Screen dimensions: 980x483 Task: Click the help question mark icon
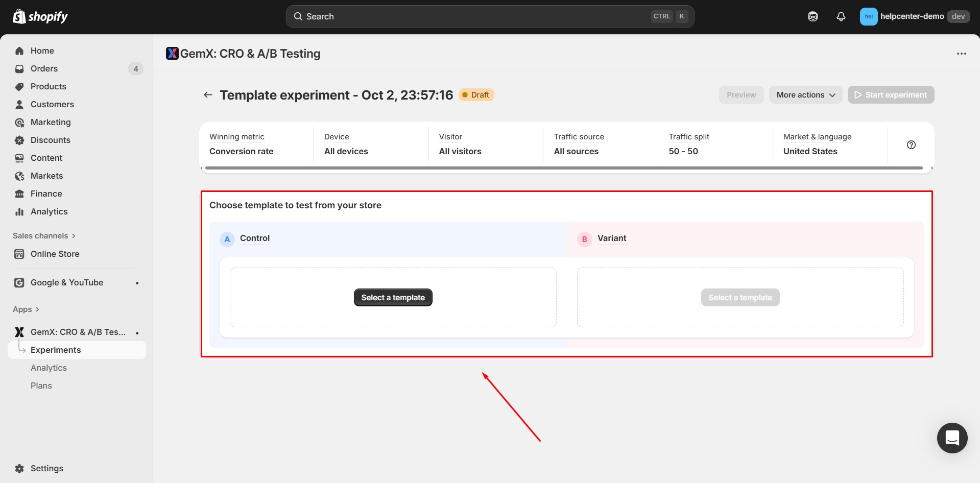click(x=911, y=145)
